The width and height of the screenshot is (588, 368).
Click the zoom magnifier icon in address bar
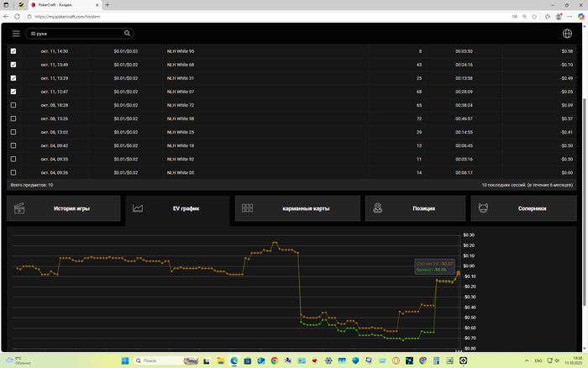coord(524,17)
